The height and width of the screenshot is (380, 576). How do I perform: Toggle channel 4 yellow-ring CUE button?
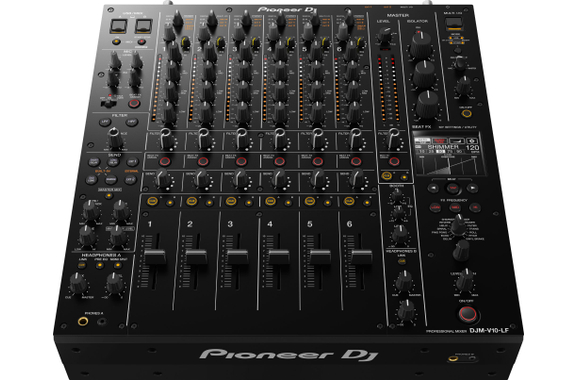(x=270, y=201)
